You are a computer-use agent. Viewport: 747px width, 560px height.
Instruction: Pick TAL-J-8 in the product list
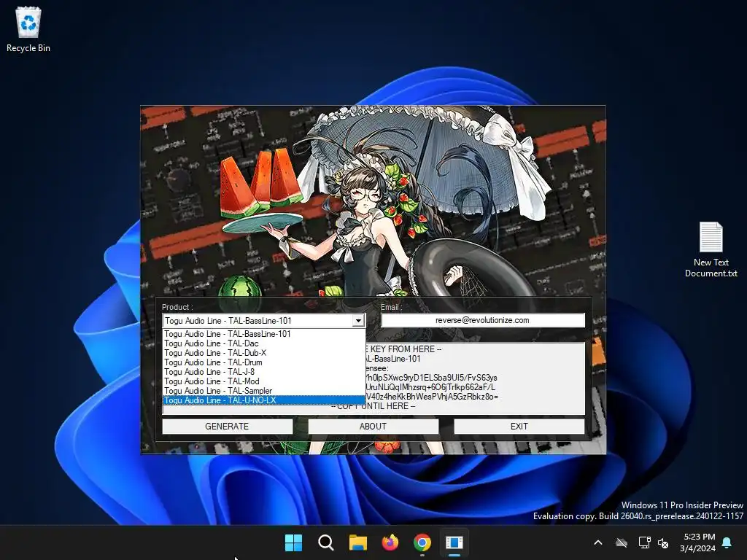(x=264, y=372)
